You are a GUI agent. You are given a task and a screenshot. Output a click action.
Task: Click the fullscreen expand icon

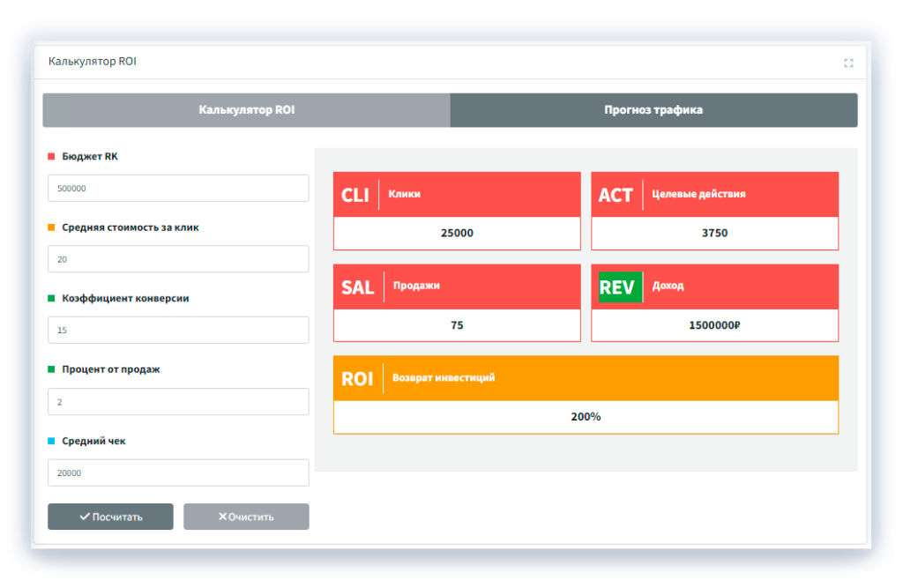848,63
